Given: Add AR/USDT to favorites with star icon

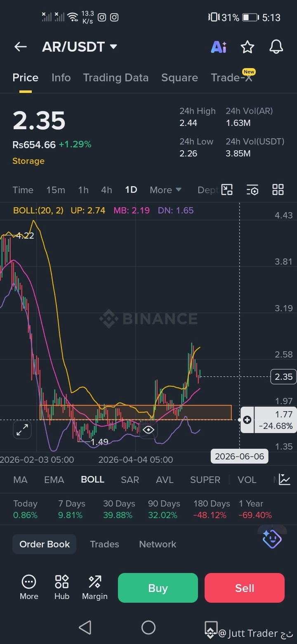Looking at the screenshot, I should (x=247, y=47).
